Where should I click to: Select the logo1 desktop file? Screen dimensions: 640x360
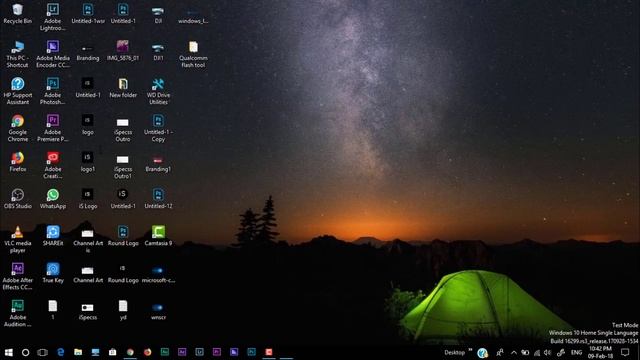pos(88,162)
